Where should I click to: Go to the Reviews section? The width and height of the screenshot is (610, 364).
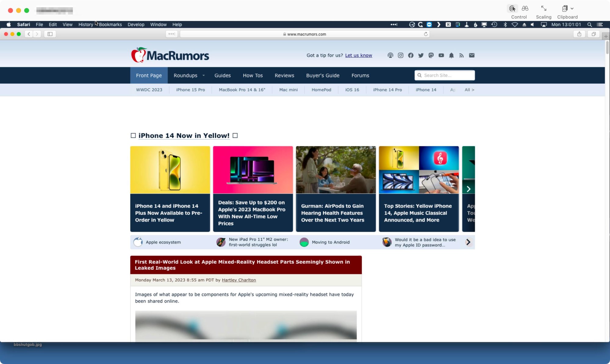(x=284, y=75)
